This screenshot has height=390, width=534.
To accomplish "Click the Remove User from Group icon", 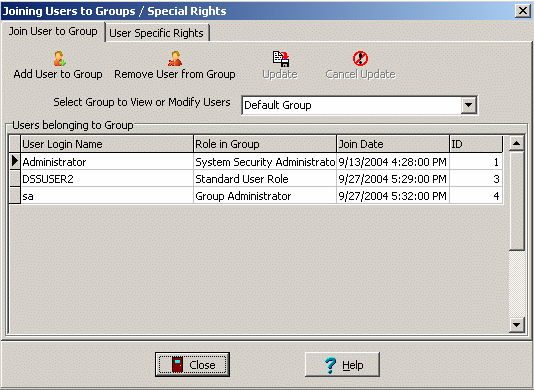I will click(175, 59).
